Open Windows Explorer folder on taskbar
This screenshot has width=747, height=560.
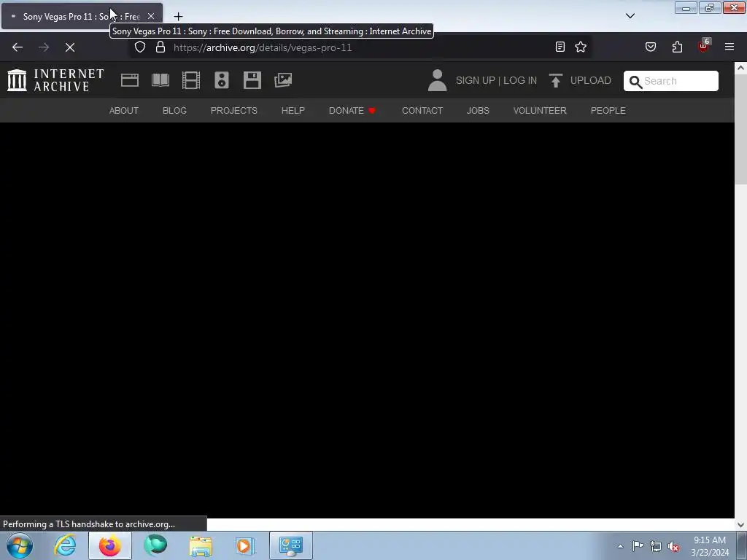tap(201, 545)
